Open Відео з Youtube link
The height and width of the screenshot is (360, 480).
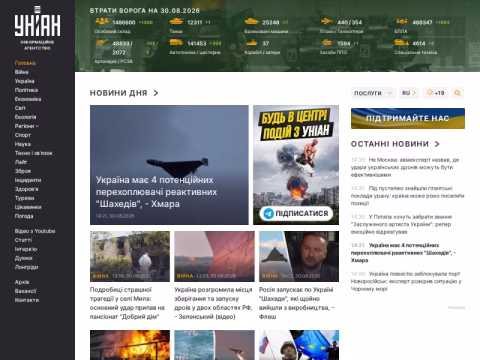click(35, 231)
